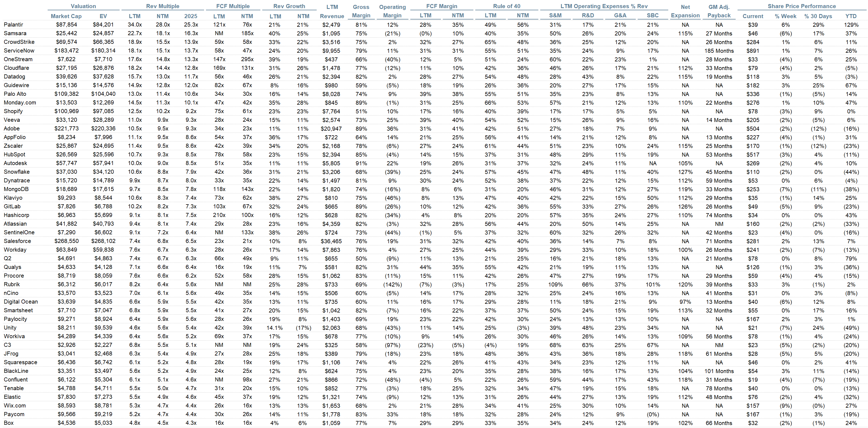The image size is (868, 428).
Task: Click Qualys operating margin 31%
Action: click(x=392, y=267)
